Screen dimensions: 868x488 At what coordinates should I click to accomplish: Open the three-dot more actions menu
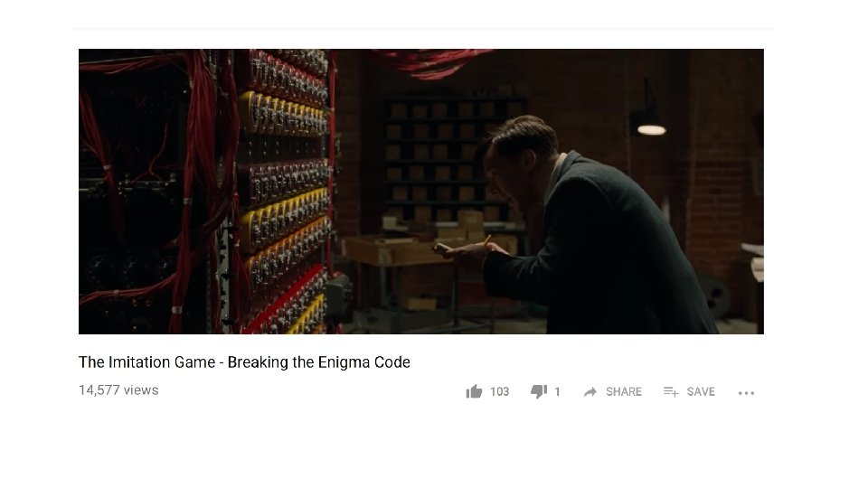[x=746, y=393]
